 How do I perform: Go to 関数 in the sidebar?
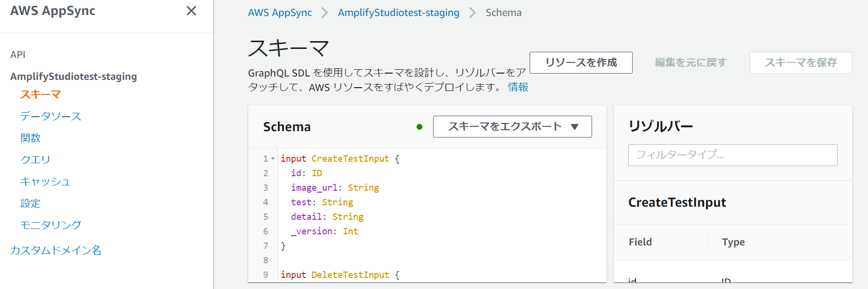tap(30, 138)
